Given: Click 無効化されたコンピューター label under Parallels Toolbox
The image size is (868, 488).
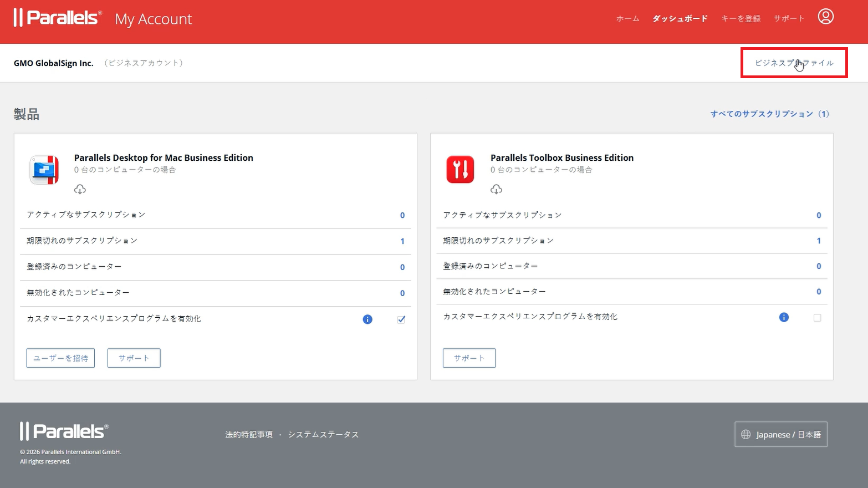Looking at the screenshot, I should coord(494,292).
